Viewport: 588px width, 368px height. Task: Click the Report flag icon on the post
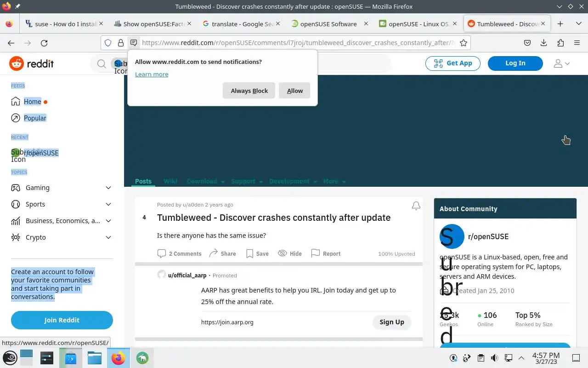pos(316,253)
